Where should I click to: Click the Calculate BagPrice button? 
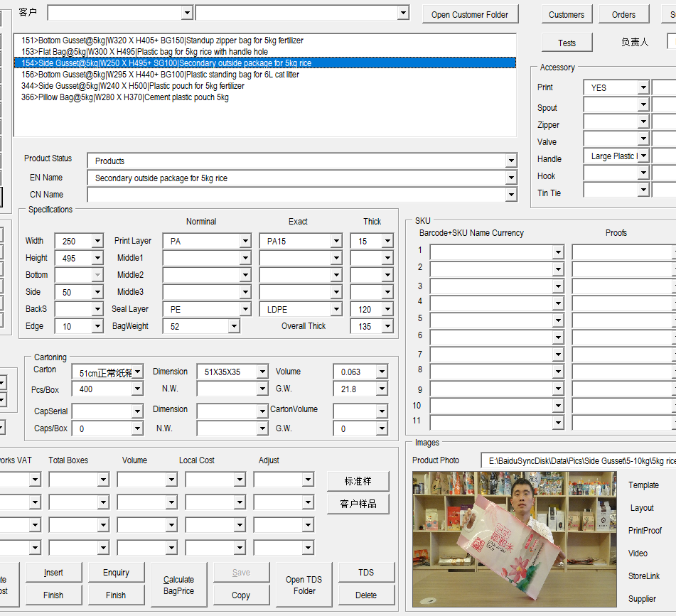[x=178, y=585]
